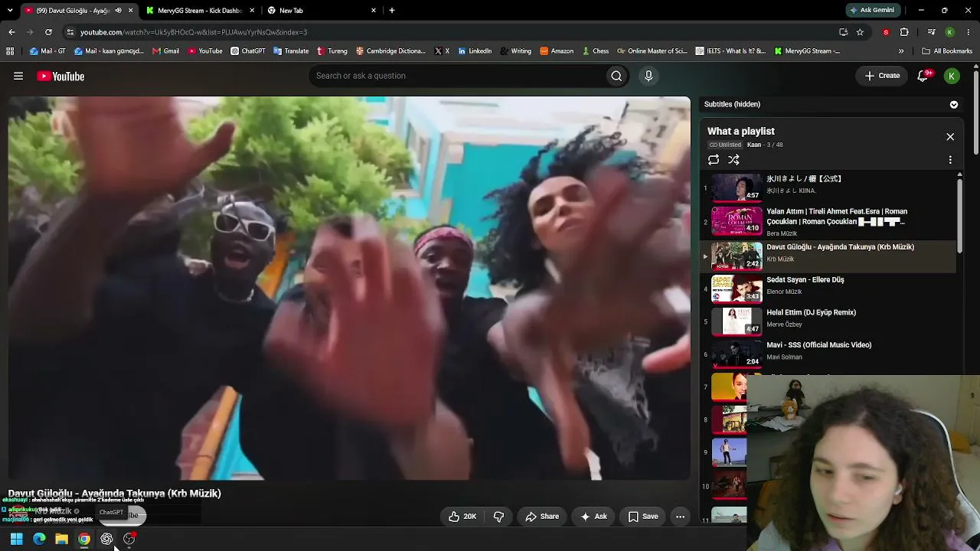This screenshot has width=980, height=551.
Task: Shuffle the playlist
Action: coord(733,160)
